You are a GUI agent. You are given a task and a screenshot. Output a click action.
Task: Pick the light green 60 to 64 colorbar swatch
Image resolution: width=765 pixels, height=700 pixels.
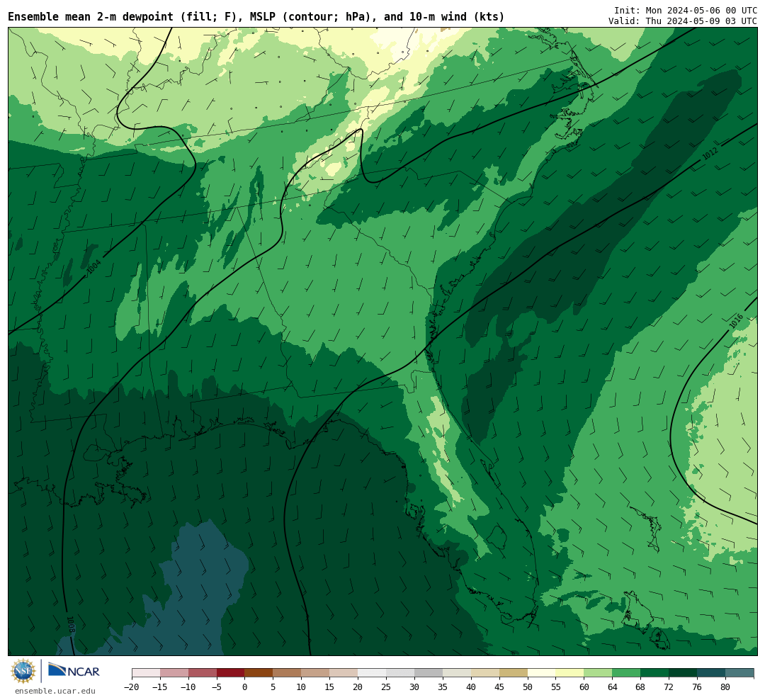[598, 673]
